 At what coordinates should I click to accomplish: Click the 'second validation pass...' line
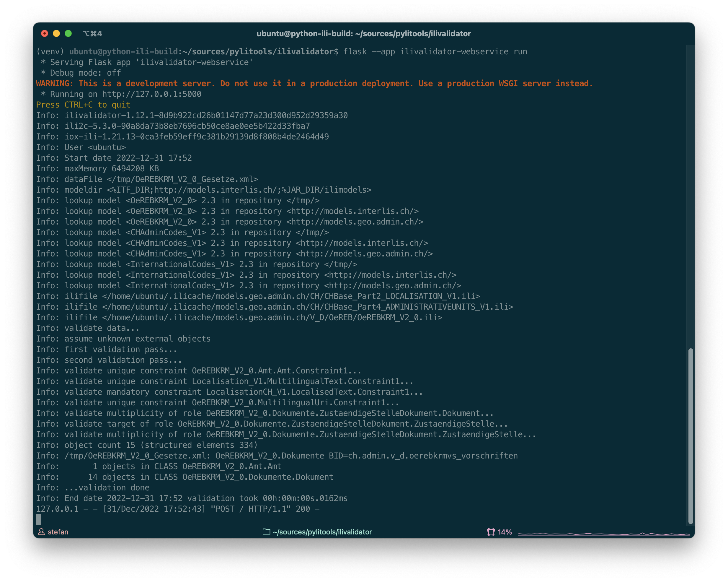[109, 360]
